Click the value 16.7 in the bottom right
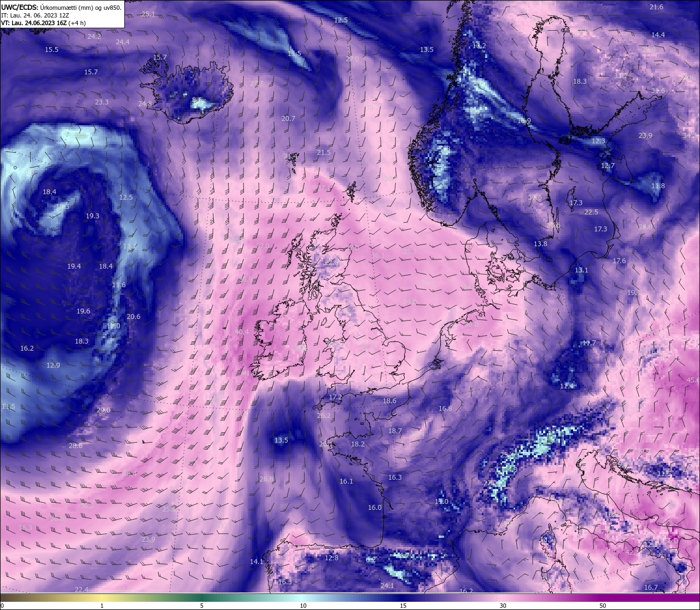The image size is (700, 610). [x=651, y=587]
